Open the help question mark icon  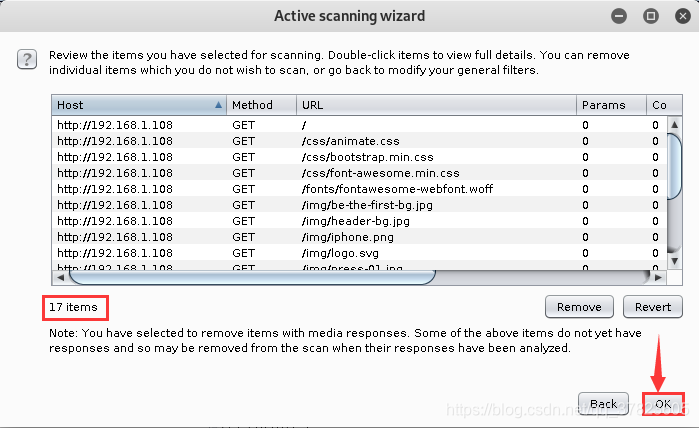coord(27,59)
